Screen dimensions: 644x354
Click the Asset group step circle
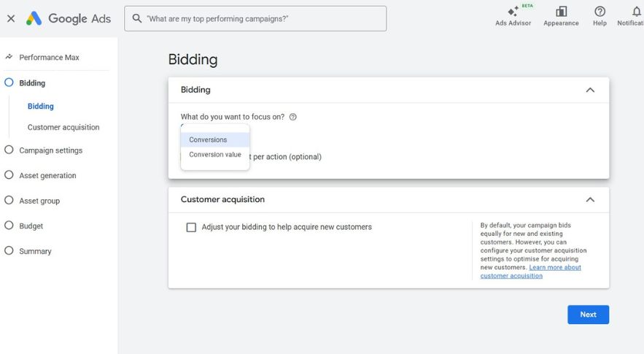pos(9,200)
